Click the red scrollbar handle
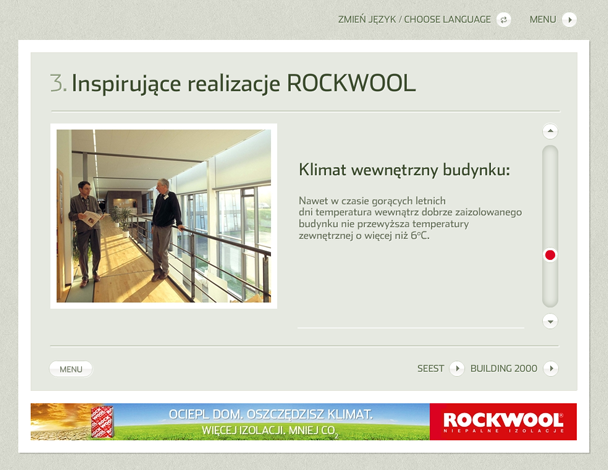The height and width of the screenshot is (470, 608). (x=550, y=256)
